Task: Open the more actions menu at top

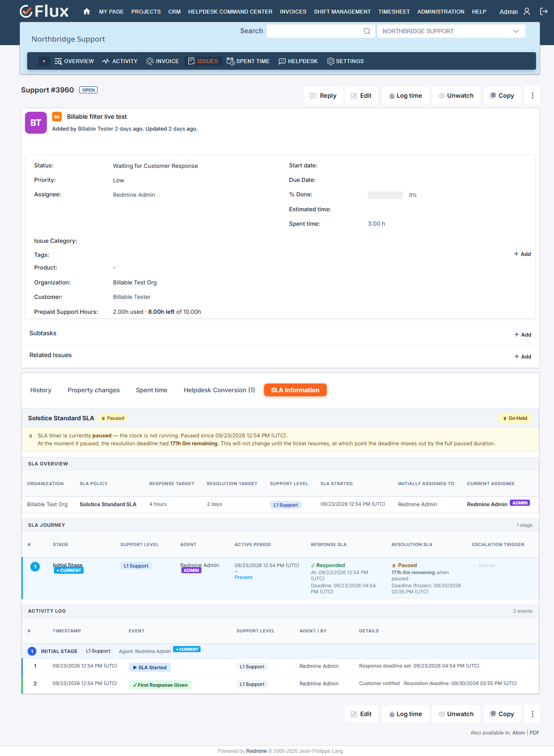Action: [x=533, y=96]
